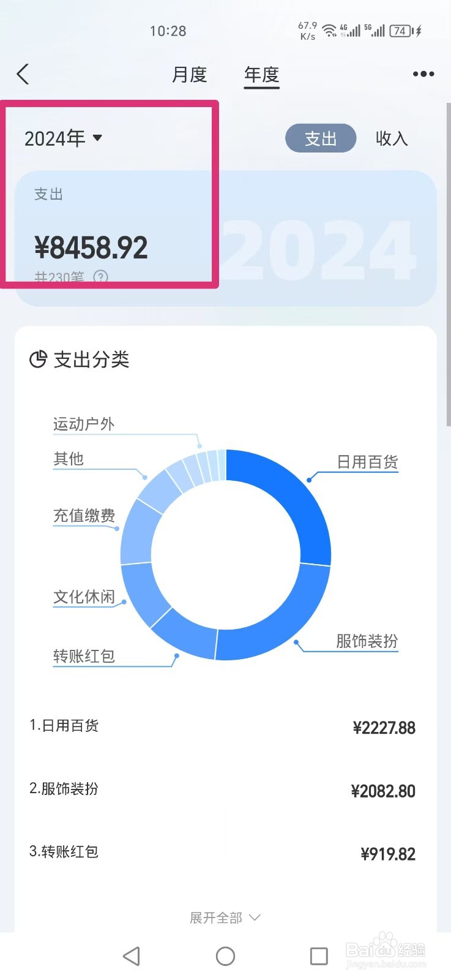Image resolution: width=451 pixels, height=980 pixels.
Task: Click the back arrow at top left
Action: (x=23, y=73)
